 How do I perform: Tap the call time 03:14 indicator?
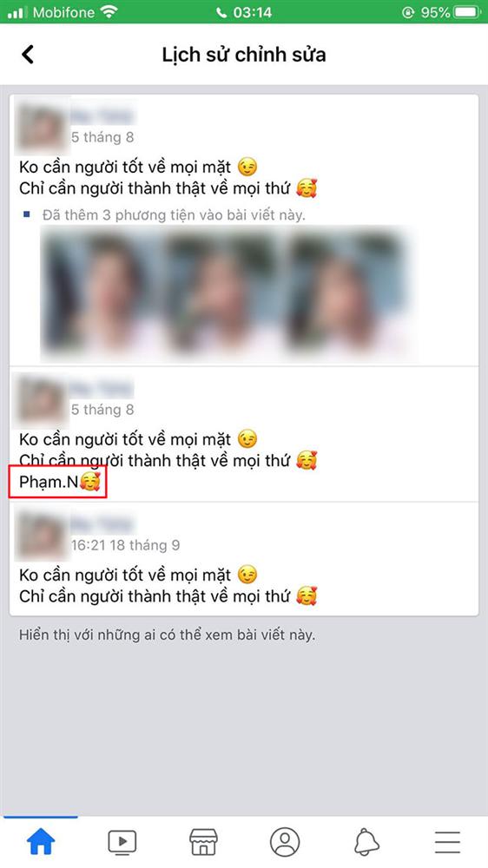244,12
